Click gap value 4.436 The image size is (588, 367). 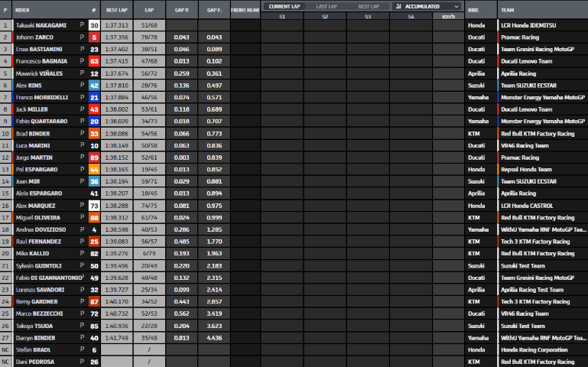coord(214,338)
